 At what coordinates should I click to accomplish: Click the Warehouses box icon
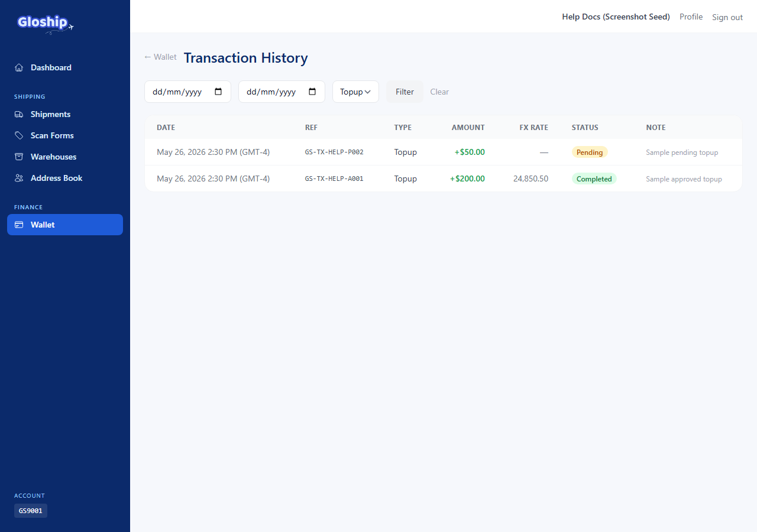(x=19, y=157)
